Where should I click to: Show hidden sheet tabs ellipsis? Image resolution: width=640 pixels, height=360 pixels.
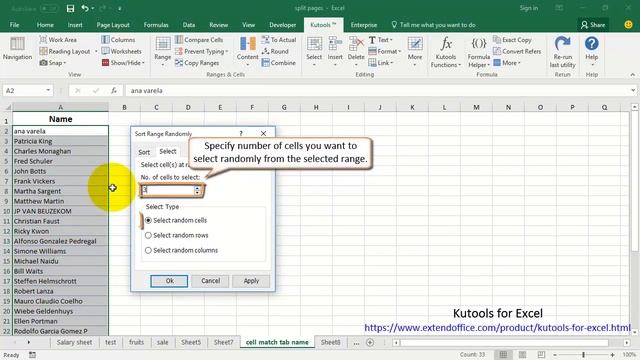[356, 343]
